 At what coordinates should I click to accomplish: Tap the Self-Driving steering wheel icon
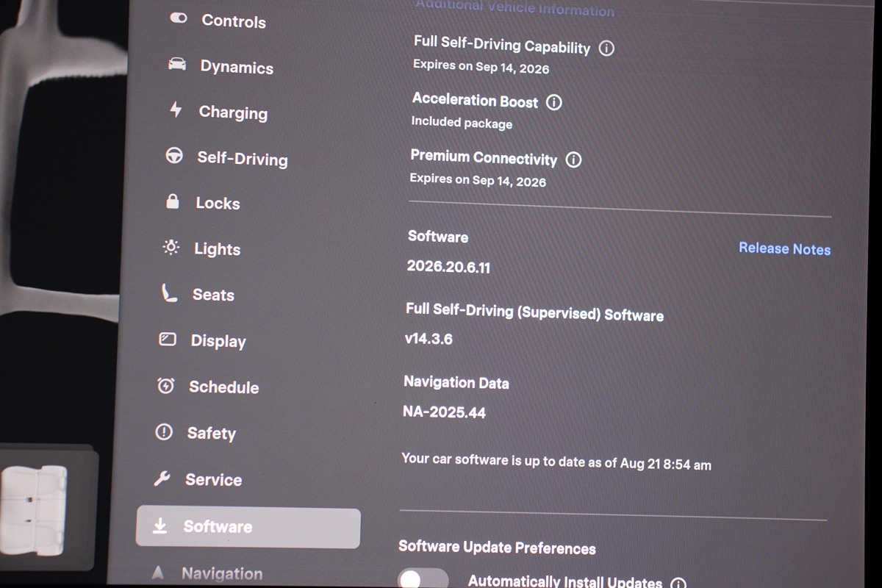pos(174,156)
